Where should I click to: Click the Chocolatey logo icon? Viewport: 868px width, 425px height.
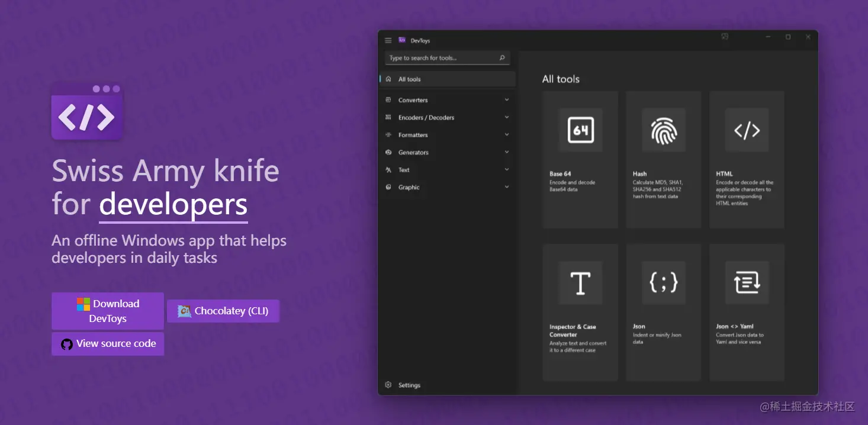184,311
